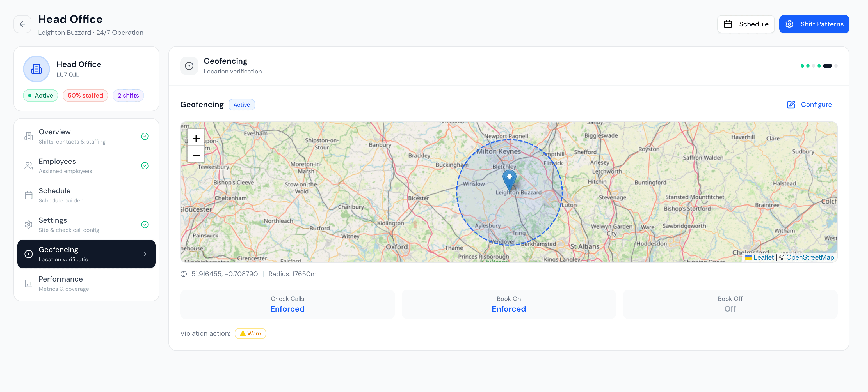The image size is (868, 392).
Task: Go back using the arrow button
Action: (22, 24)
